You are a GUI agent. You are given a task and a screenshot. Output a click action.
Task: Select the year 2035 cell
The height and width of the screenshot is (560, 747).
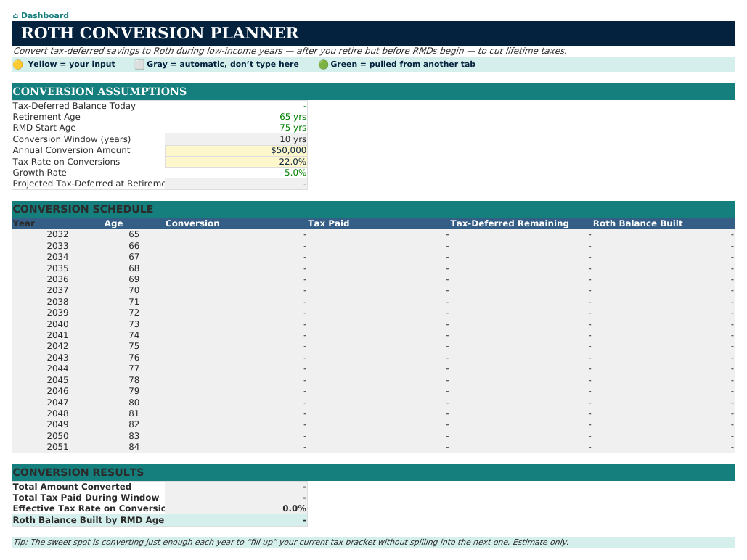tap(57, 268)
